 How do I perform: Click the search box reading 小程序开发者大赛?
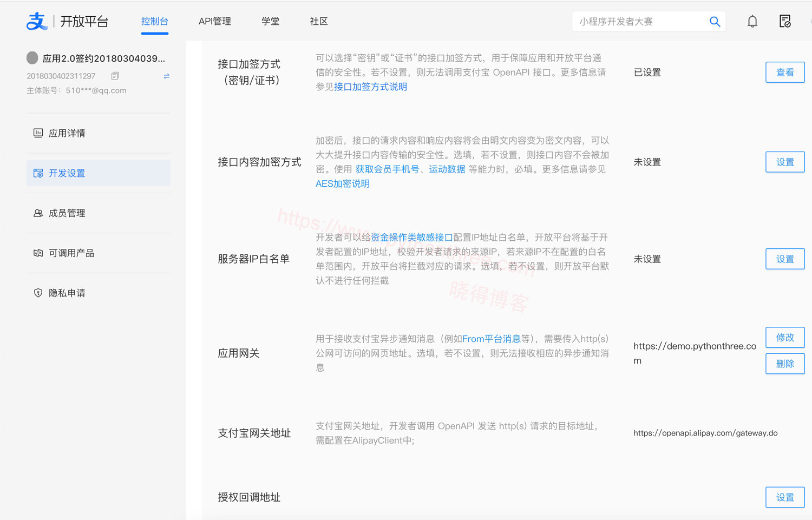[x=639, y=21]
